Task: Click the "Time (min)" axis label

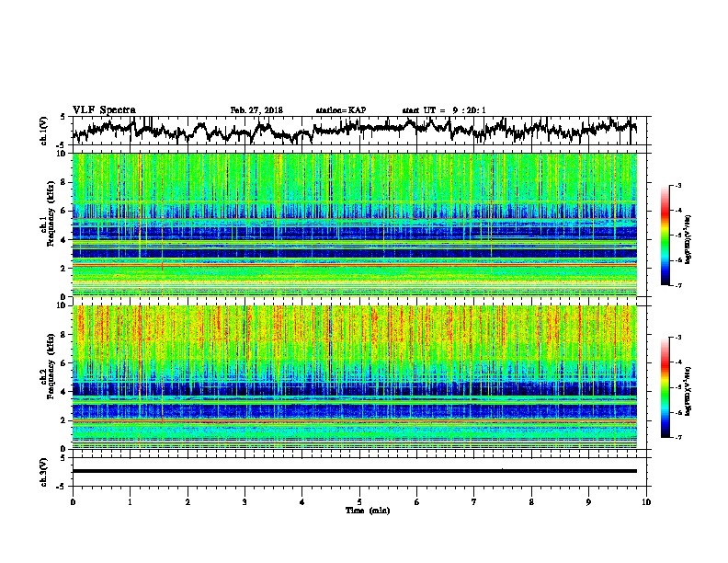Action: click(368, 511)
